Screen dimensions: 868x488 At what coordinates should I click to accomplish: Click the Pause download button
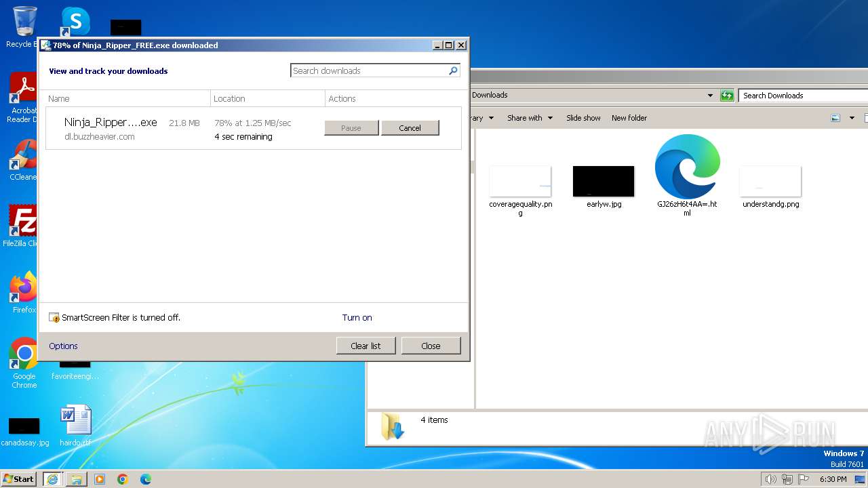coord(351,128)
